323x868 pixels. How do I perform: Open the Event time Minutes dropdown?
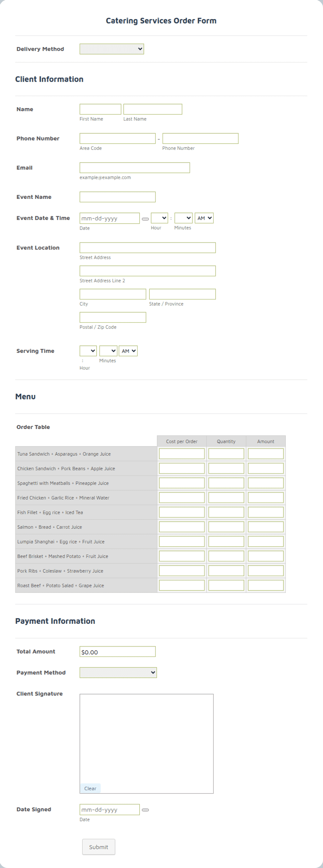[x=183, y=218]
